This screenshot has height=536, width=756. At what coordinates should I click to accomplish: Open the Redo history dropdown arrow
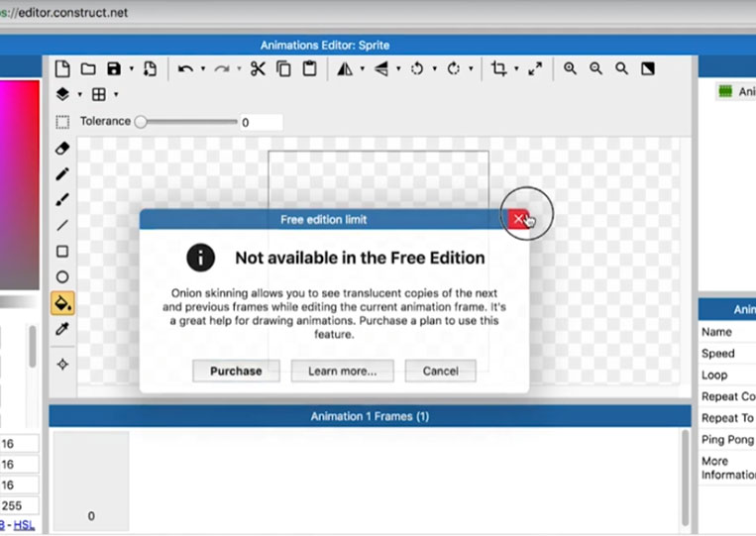239,69
